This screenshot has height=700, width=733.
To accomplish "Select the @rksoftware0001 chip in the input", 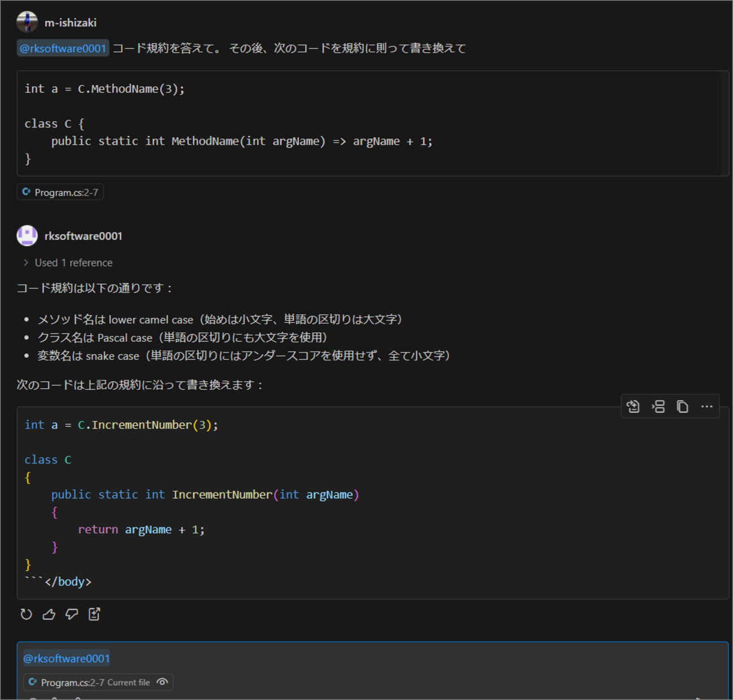I will (66, 658).
